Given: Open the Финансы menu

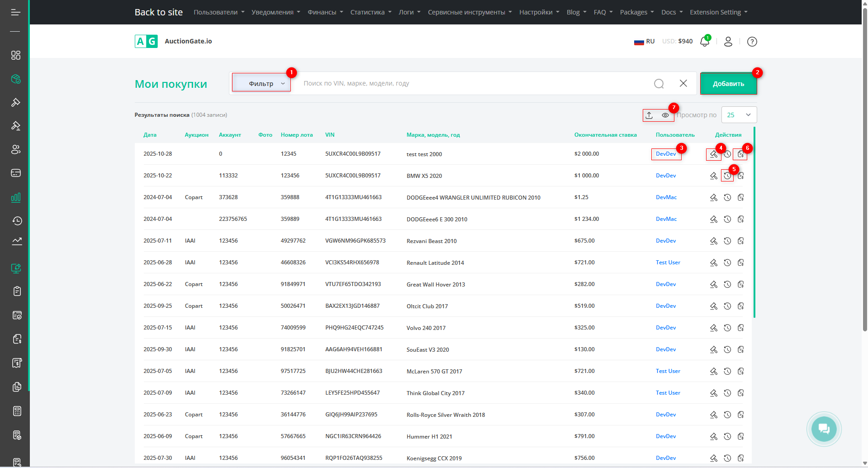Looking at the screenshot, I should click(x=325, y=12).
